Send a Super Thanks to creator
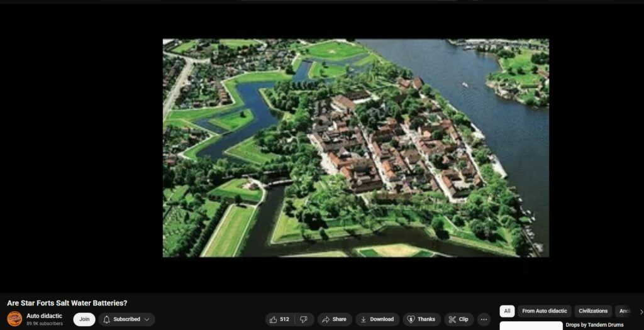 (x=421, y=319)
